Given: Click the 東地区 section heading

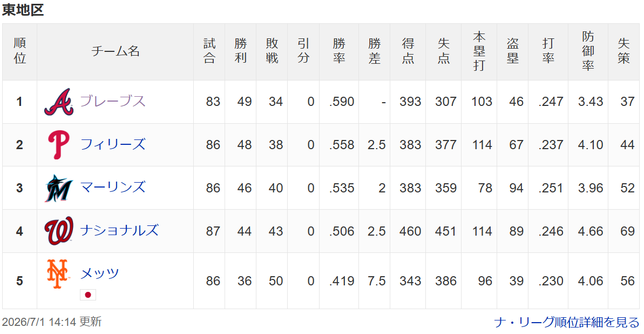Looking at the screenshot, I should click(23, 10).
